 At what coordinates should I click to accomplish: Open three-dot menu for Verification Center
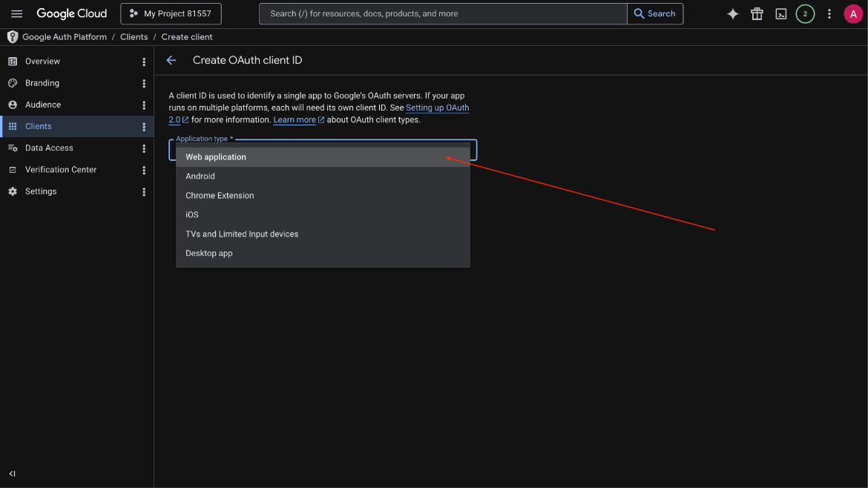click(x=144, y=170)
